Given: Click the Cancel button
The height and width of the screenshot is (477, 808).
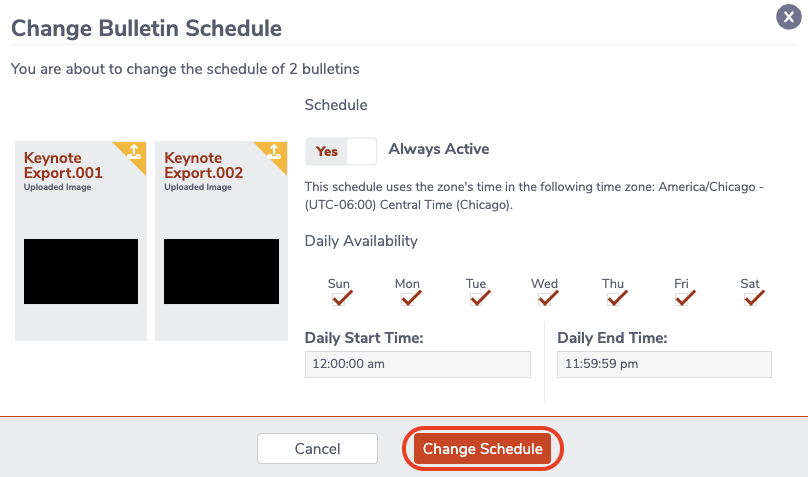Looking at the screenshot, I should pyautogui.click(x=317, y=449).
